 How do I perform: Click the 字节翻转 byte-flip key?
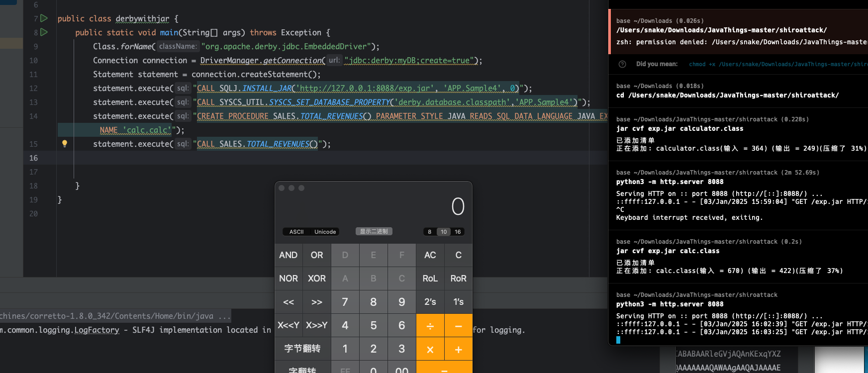pyautogui.click(x=302, y=349)
